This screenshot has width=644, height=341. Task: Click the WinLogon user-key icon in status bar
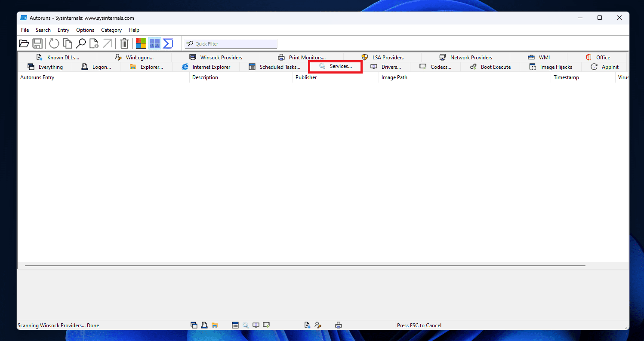coord(317,325)
